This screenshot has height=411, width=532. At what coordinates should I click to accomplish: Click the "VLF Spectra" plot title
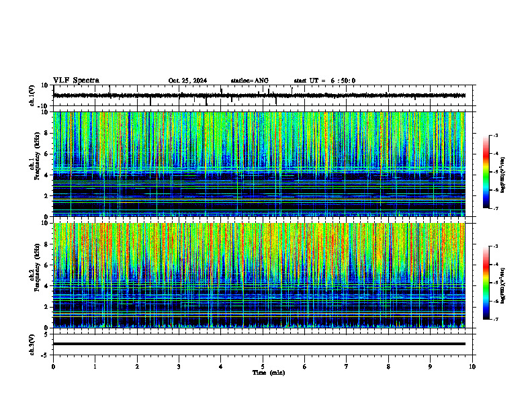point(76,81)
